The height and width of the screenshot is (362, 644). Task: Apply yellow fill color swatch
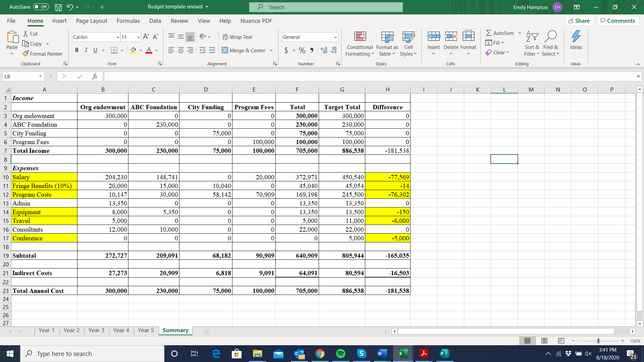[x=133, y=50]
